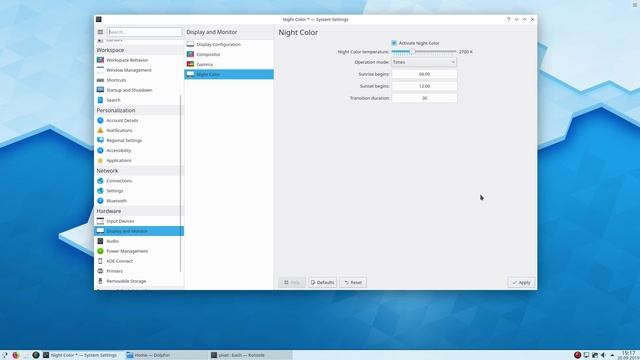Open Power Management settings

(139, 251)
